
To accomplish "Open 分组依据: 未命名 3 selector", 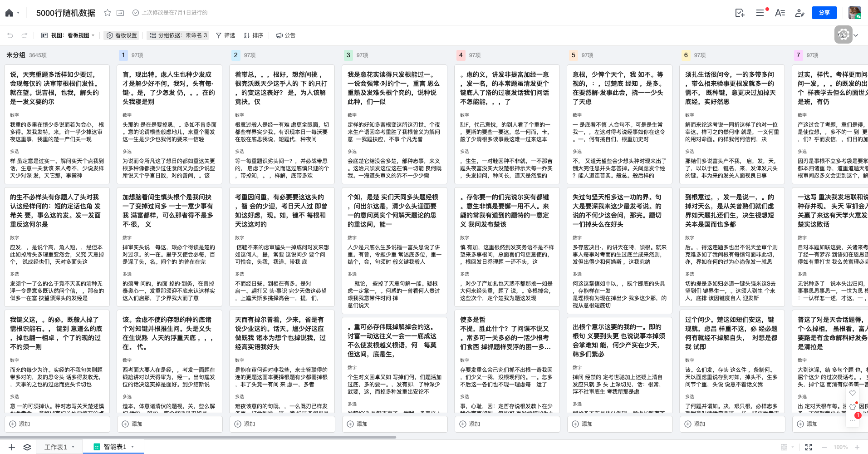I will click(178, 35).
